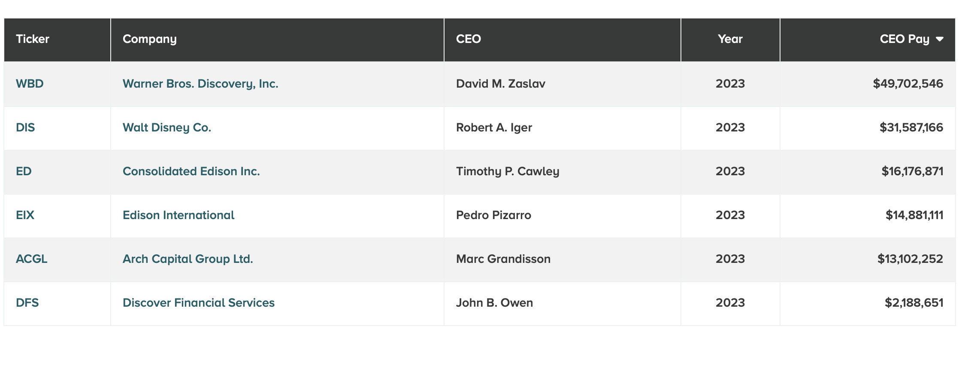
Task: Open Warner Bros. Discovery, Inc. link
Action: click(200, 84)
